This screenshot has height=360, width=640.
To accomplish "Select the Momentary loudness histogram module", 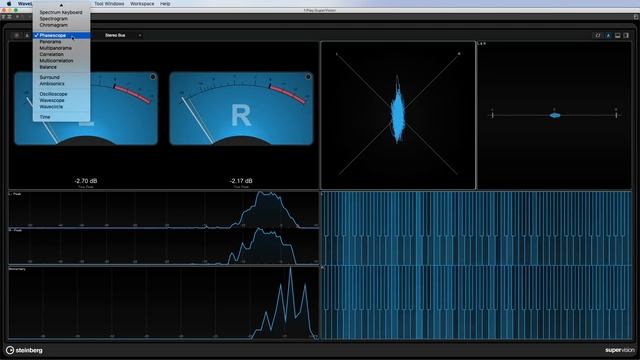I will tap(164, 303).
